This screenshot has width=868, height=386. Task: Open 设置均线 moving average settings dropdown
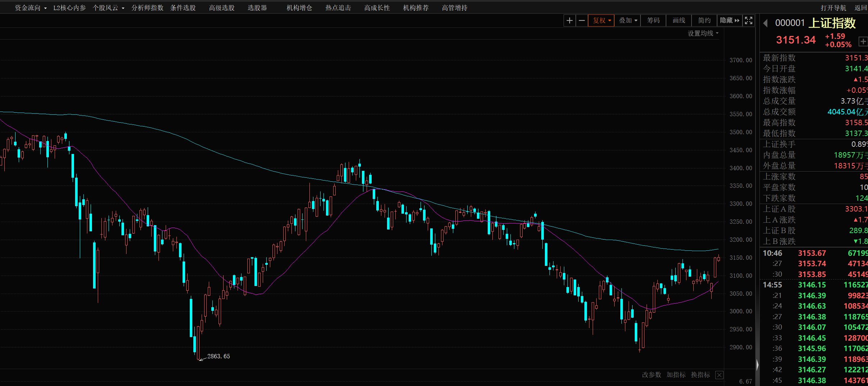[703, 33]
